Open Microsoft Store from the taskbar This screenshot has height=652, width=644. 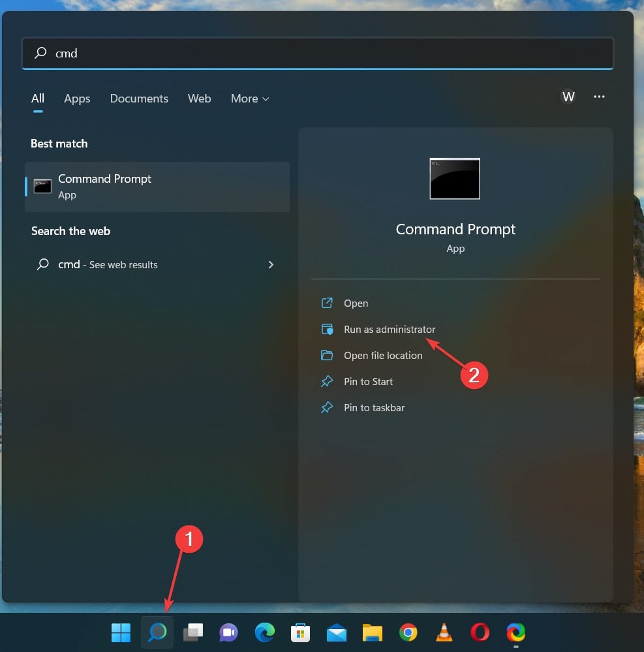(x=300, y=632)
